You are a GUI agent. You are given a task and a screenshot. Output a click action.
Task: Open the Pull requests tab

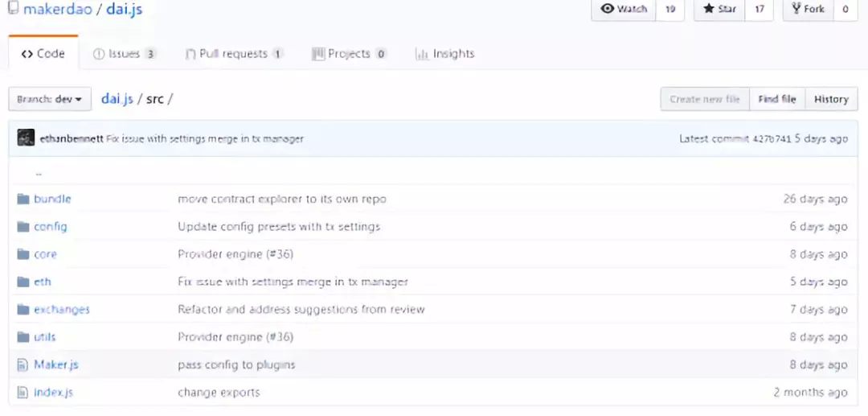pyautogui.click(x=234, y=54)
